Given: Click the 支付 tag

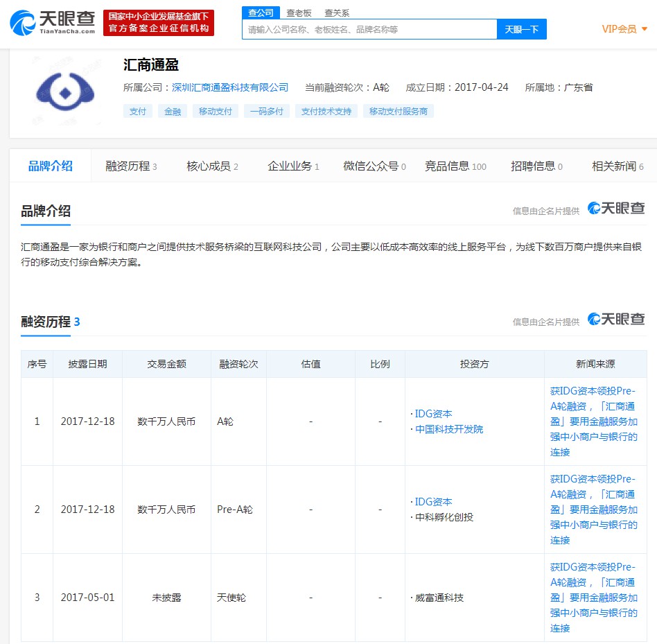Looking at the screenshot, I should point(137,112).
